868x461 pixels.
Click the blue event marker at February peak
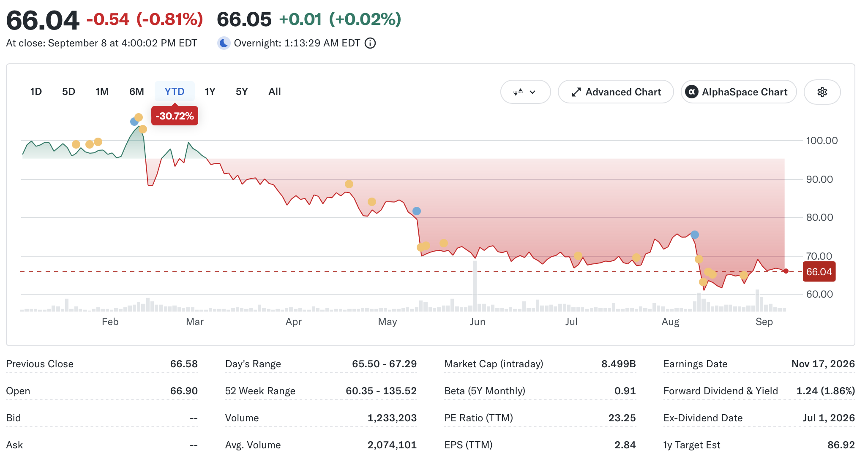tap(134, 122)
